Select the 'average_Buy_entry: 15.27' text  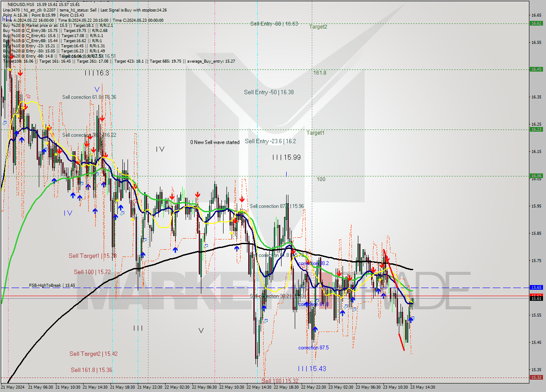point(210,61)
